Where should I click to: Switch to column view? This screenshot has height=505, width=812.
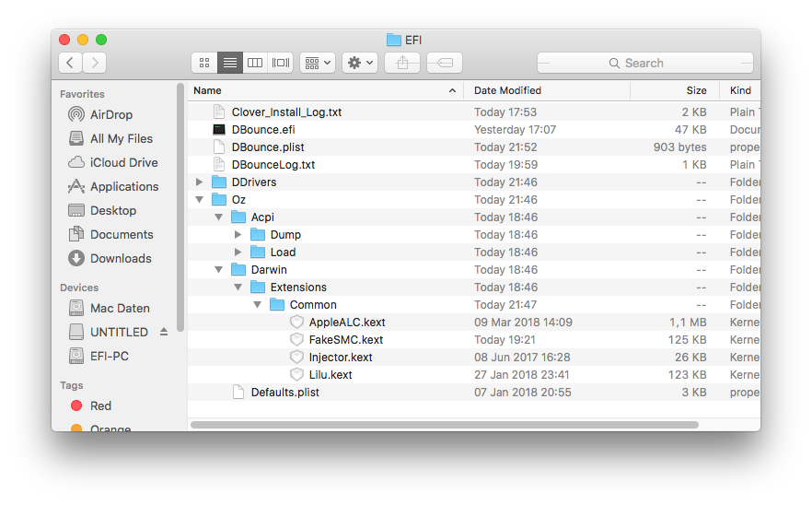pos(255,63)
